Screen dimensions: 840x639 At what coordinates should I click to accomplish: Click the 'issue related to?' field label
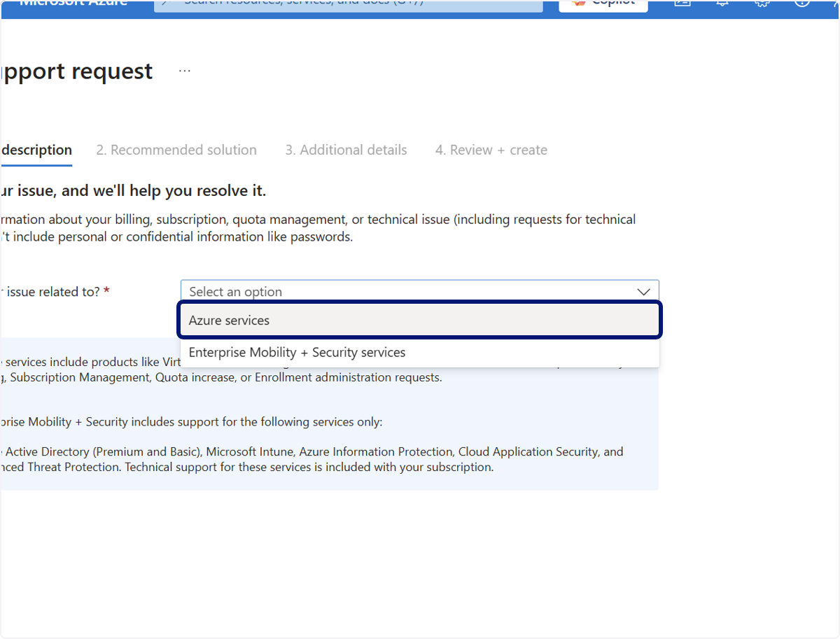(x=55, y=292)
